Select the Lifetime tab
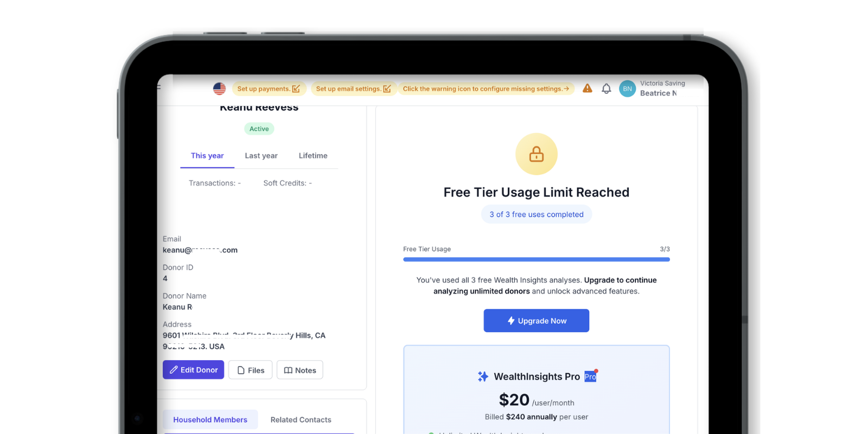This screenshot has height=434, width=868. coord(313,156)
